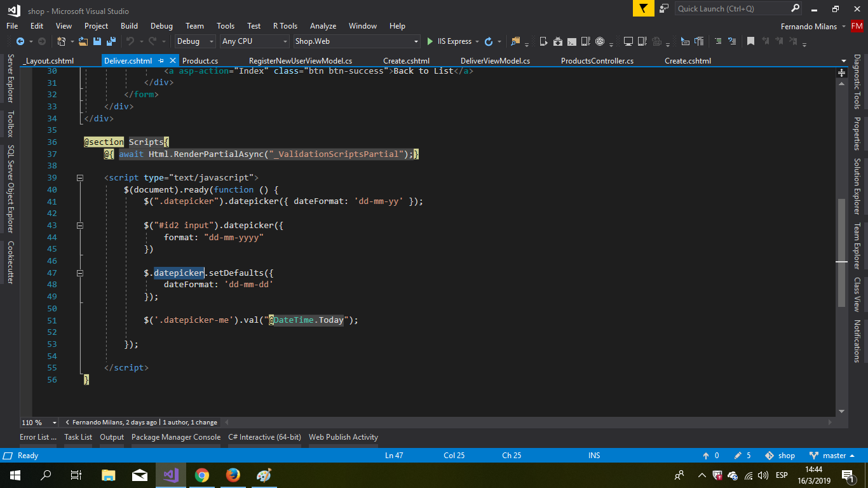Click the pending changes pencil icon
The width and height of the screenshot is (868, 488).
738,456
